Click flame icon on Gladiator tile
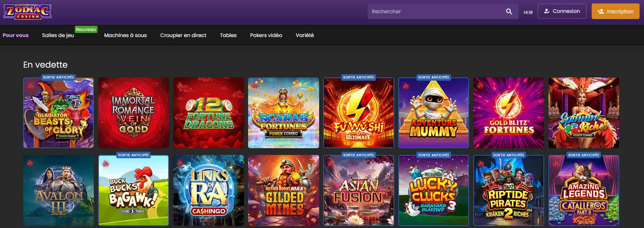 pos(31,86)
